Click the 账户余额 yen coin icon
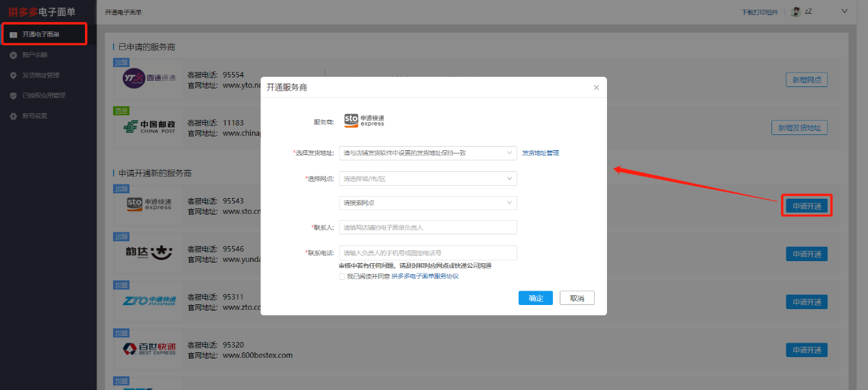This screenshot has width=868, height=390. click(13, 55)
